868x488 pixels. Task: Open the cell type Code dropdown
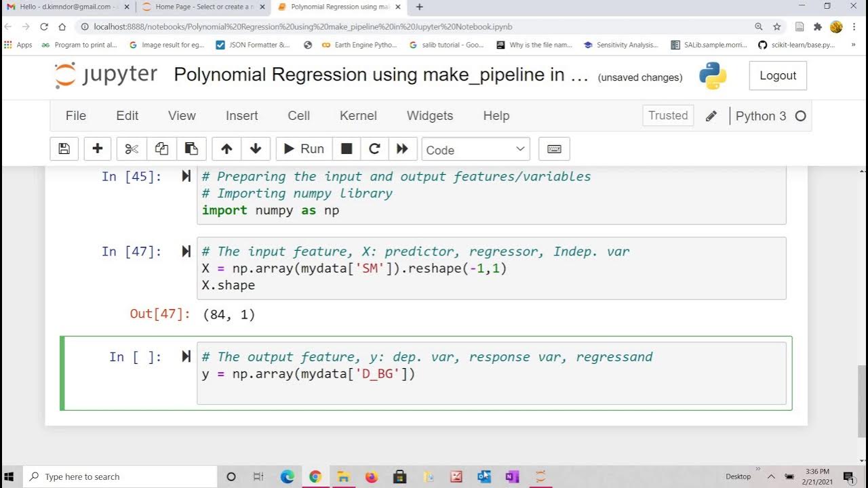pyautogui.click(x=475, y=149)
